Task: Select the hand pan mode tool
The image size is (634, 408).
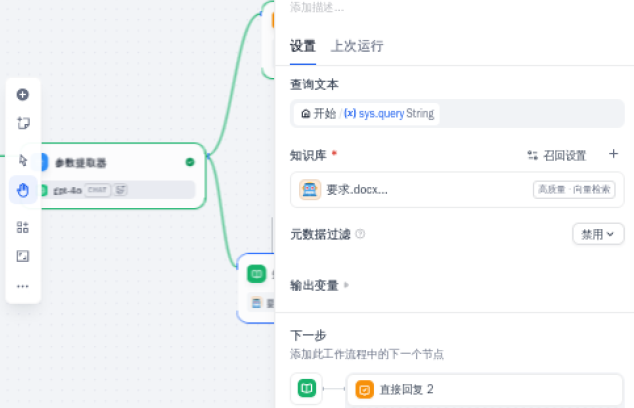Action: (x=23, y=190)
